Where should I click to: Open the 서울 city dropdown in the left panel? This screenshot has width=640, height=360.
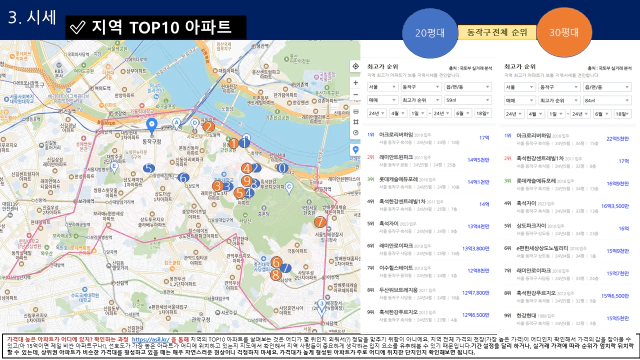pos(382,87)
